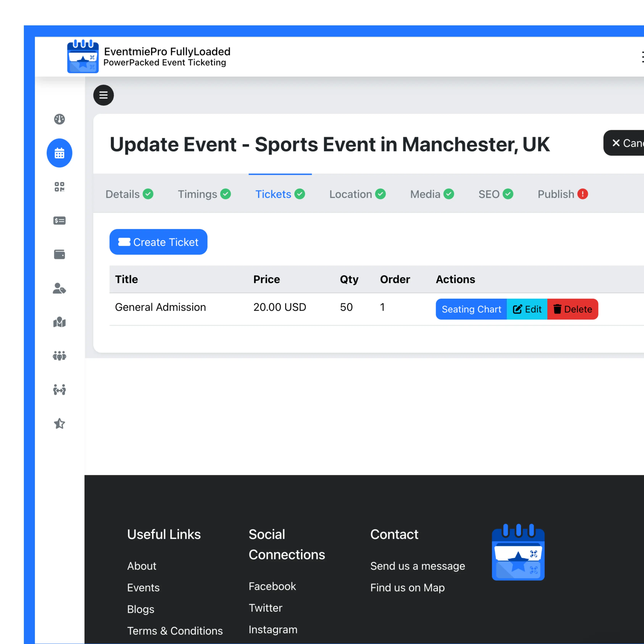Click the Social Connections footer heading

[x=287, y=544]
